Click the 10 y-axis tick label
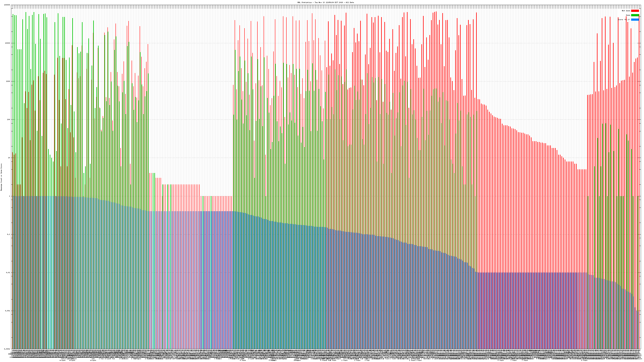The image size is (644, 362). pos(9,158)
